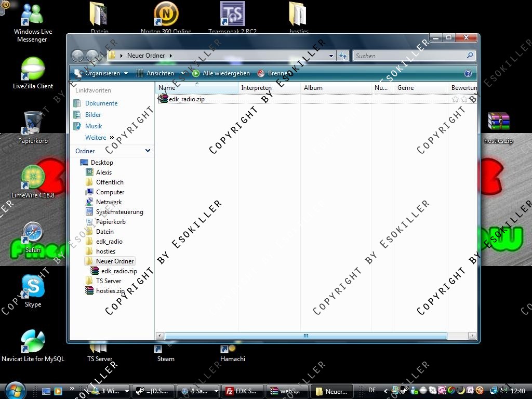Open the Dokumente favorite link

(x=101, y=103)
